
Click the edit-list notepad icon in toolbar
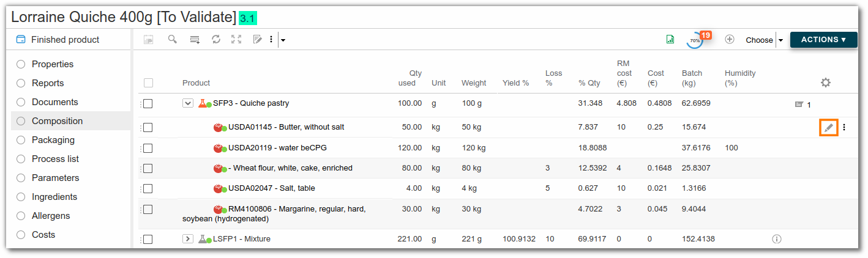(x=258, y=39)
